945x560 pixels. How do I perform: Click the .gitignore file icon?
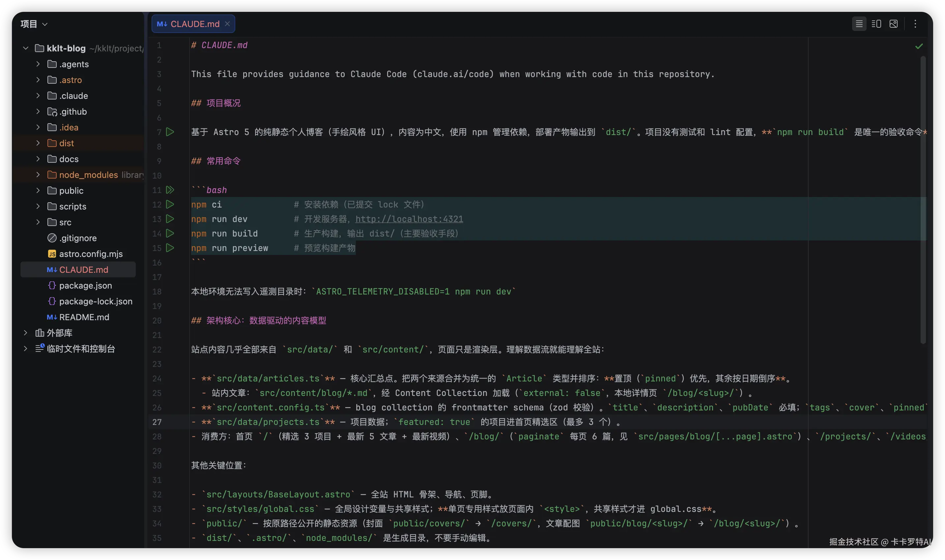pyautogui.click(x=52, y=238)
